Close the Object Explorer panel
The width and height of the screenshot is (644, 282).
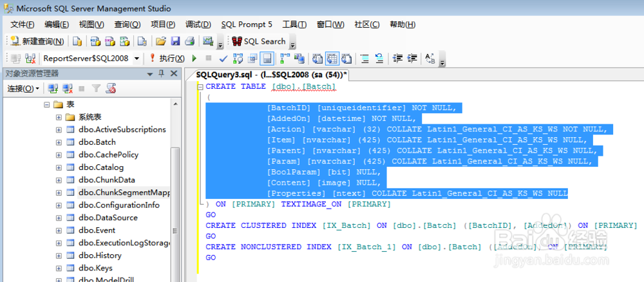pos(174,73)
